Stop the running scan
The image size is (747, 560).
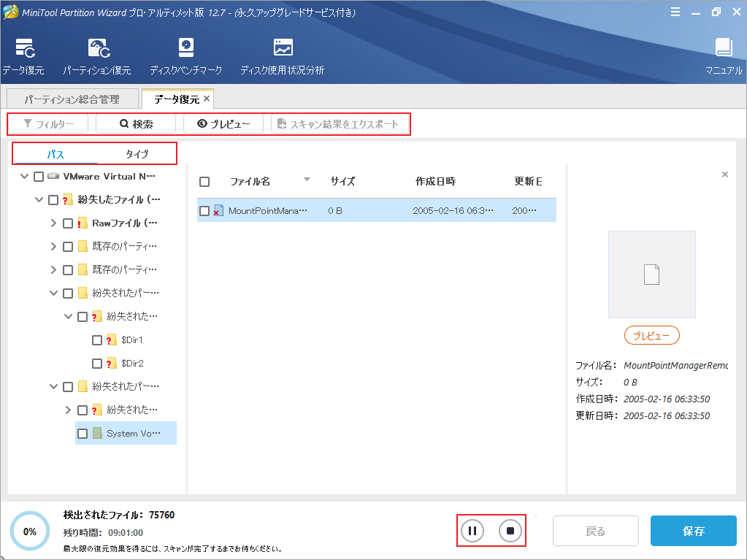tap(509, 531)
